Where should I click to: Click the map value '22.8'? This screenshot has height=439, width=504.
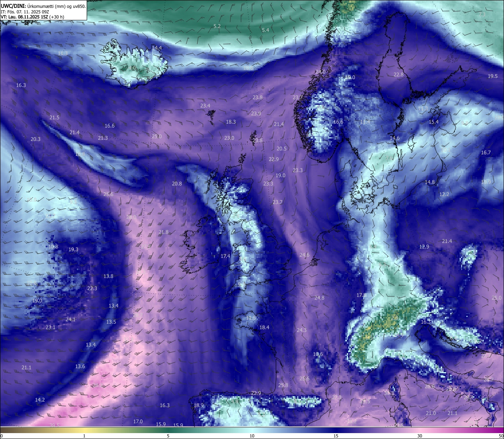pyautogui.click(x=398, y=74)
